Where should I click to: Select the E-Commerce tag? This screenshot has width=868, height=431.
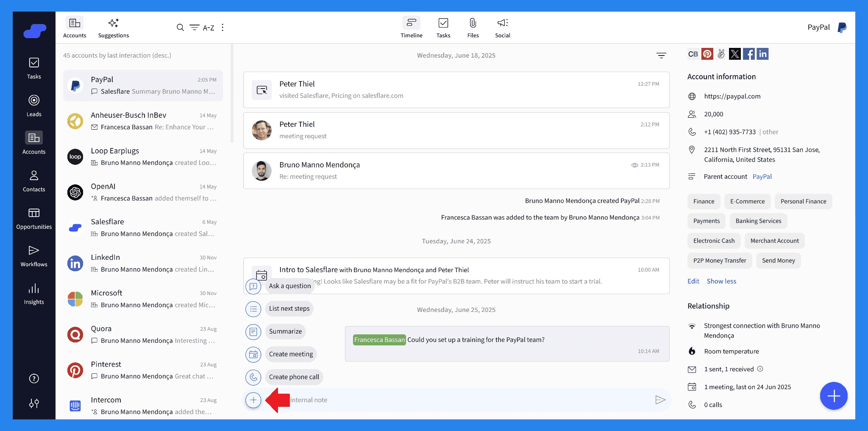click(x=747, y=202)
